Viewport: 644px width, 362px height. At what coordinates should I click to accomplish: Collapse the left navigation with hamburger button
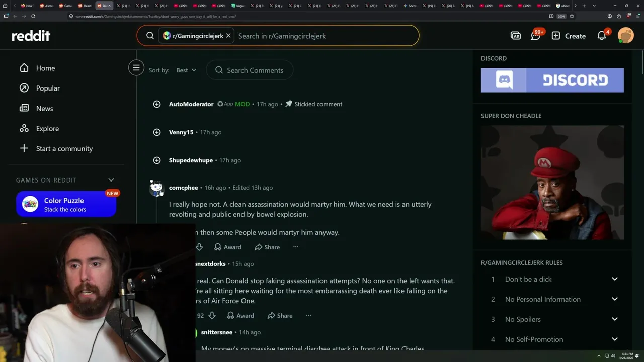(136, 67)
